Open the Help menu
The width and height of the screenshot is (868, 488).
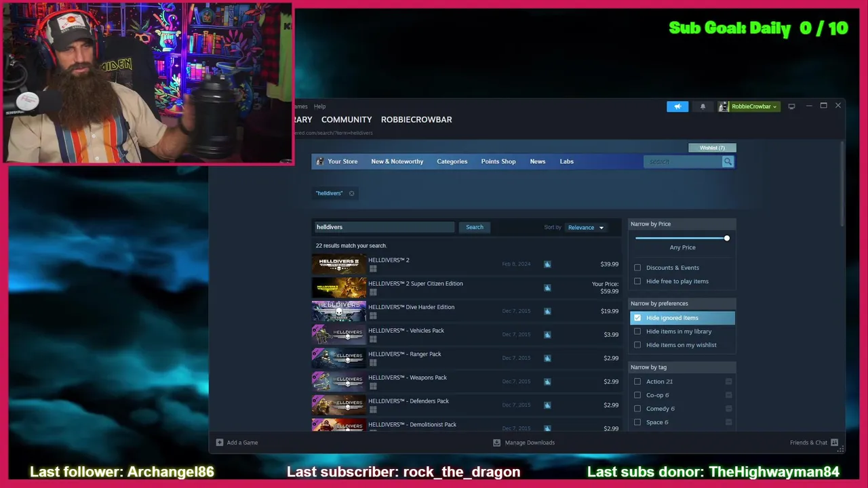point(319,106)
